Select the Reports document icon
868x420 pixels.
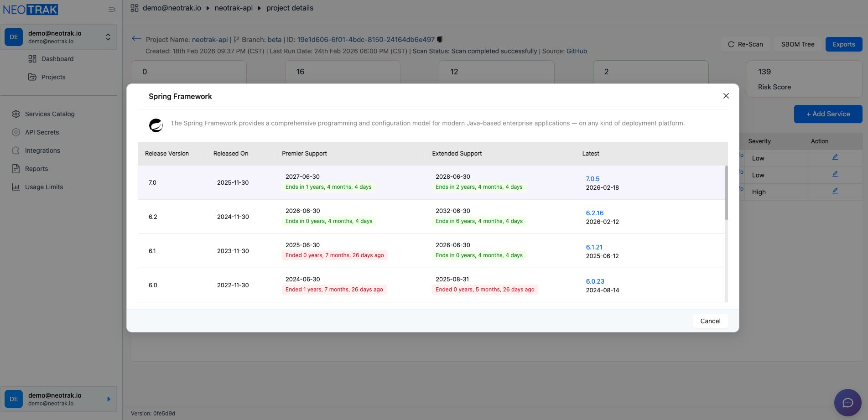[16, 169]
